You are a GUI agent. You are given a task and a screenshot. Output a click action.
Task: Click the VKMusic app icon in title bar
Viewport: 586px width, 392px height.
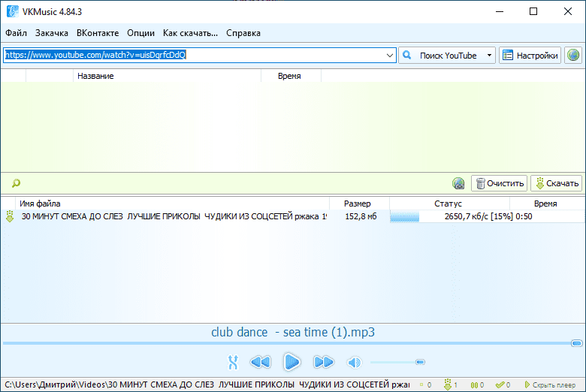pyautogui.click(x=12, y=11)
